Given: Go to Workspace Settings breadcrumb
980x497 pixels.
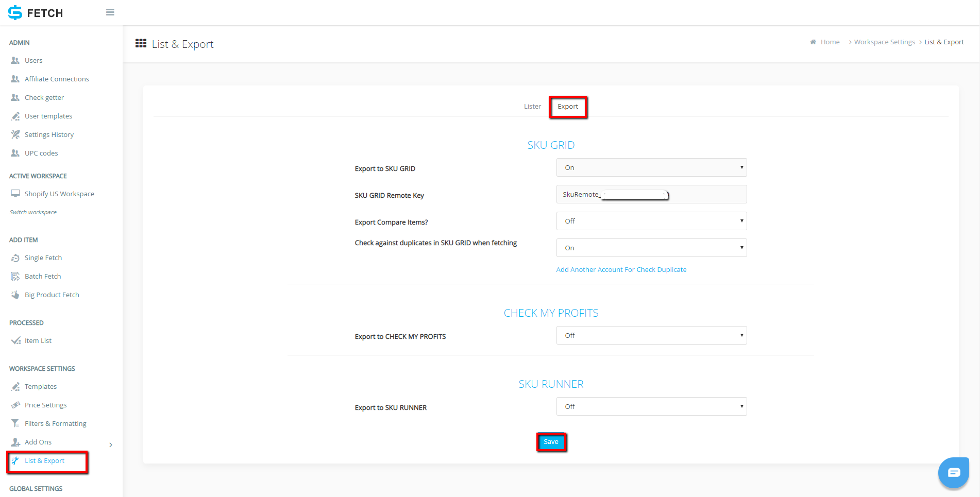Looking at the screenshot, I should pyautogui.click(x=884, y=42).
